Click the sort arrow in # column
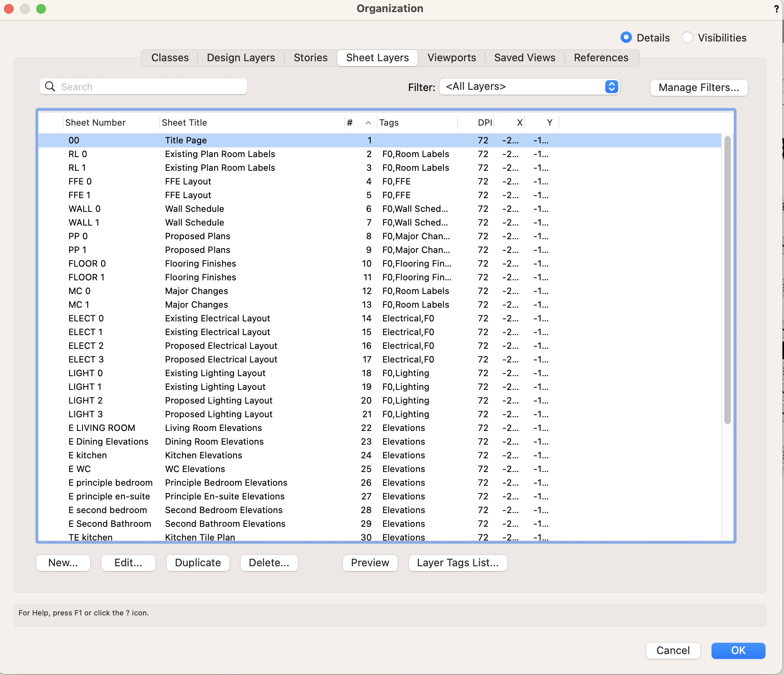The image size is (784, 675). [x=368, y=123]
